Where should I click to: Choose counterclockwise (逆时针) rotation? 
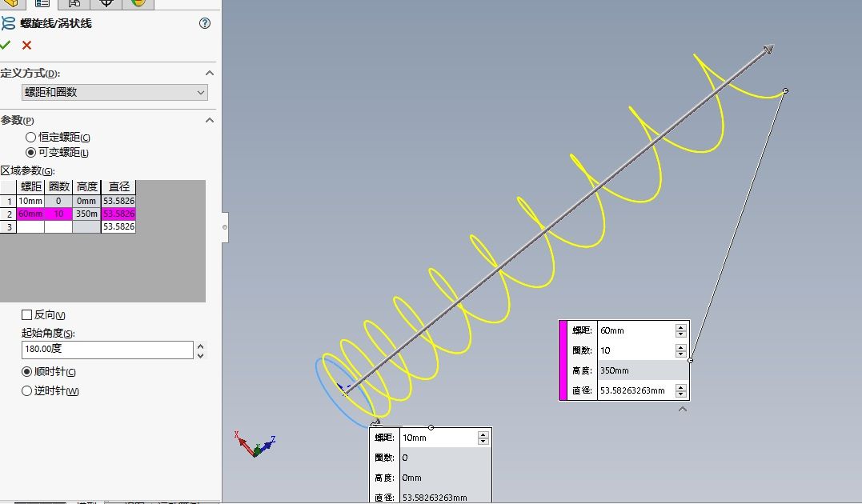27,391
